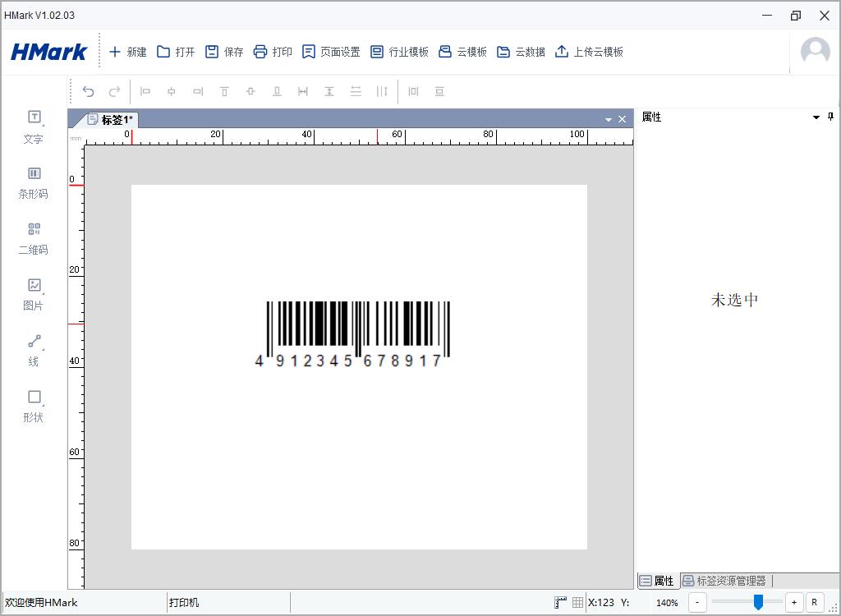Distribute objects with equal vertical spacing
This screenshot has height=616, width=841.
pyautogui.click(x=356, y=91)
